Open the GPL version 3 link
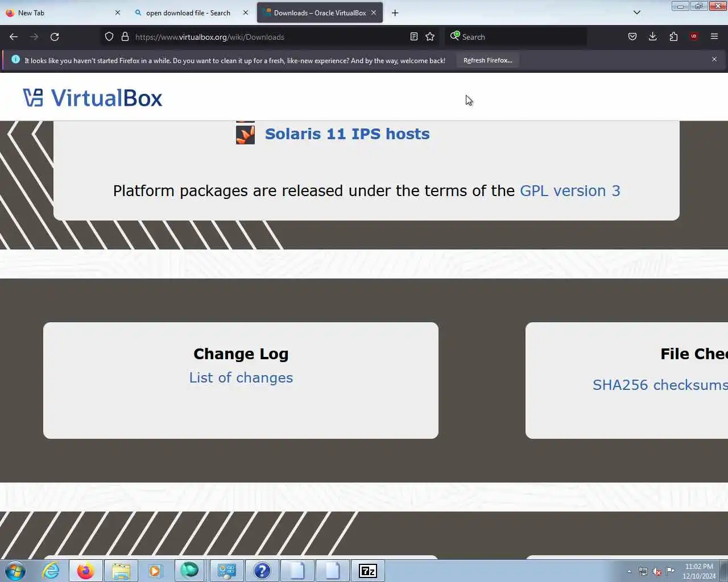Image resolution: width=728 pixels, height=582 pixels. 570,191
